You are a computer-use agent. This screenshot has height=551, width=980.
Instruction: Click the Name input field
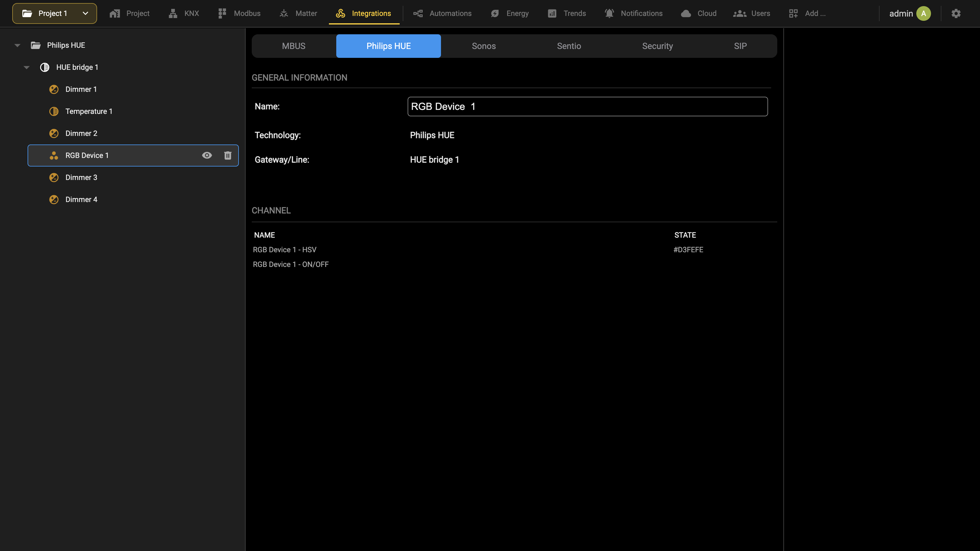click(587, 107)
